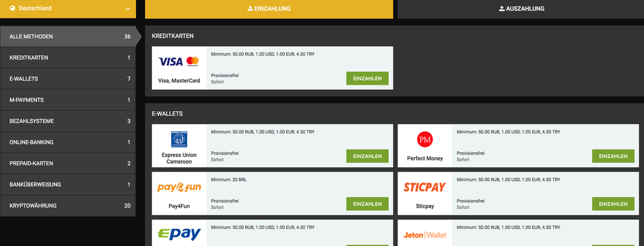
Task: Click the count 36 beside Alle Methoden
Action: pyautogui.click(x=127, y=36)
